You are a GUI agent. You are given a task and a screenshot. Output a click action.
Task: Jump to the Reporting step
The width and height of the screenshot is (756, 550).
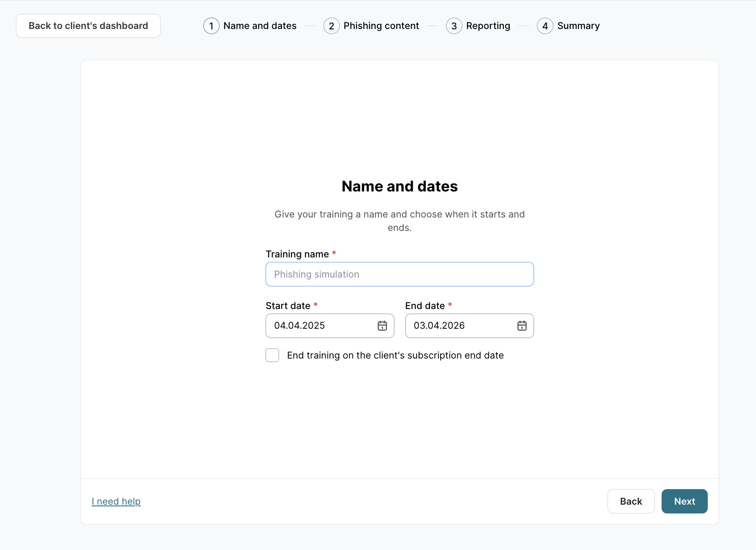(x=488, y=26)
